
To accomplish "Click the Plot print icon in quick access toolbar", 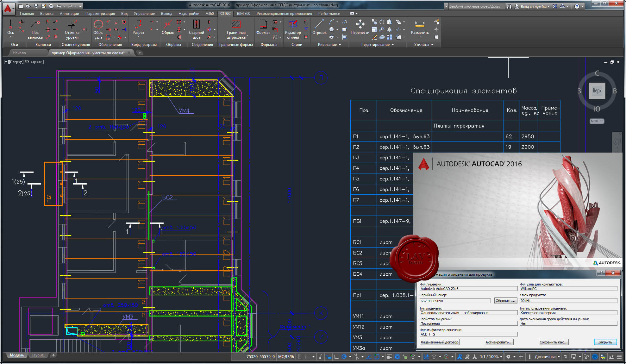I will [51, 6].
